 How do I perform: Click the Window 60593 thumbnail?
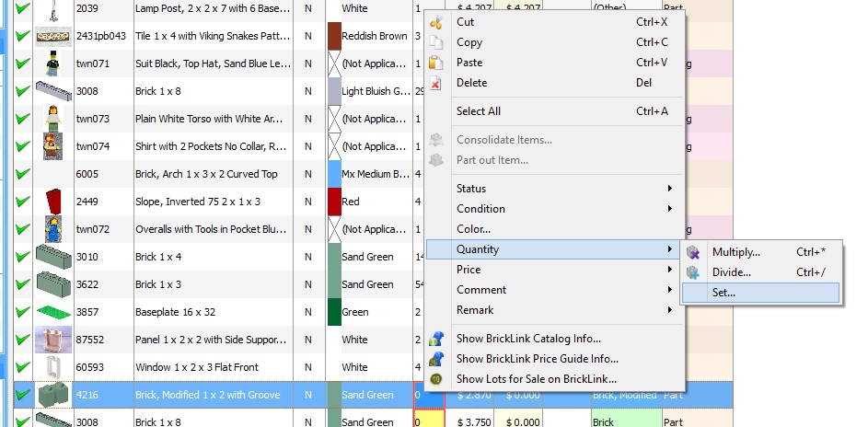pos(53,367)
